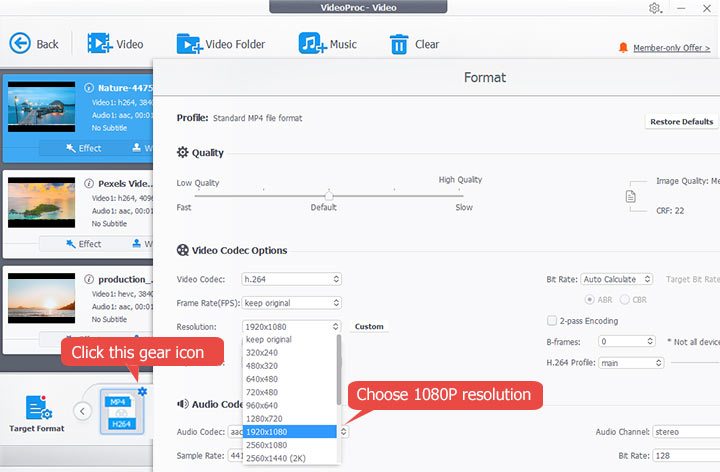Viewport: 720px width, 472px height.
Task: Open the Audio Channel stereo dropdown
Action: tap(686, 432)
